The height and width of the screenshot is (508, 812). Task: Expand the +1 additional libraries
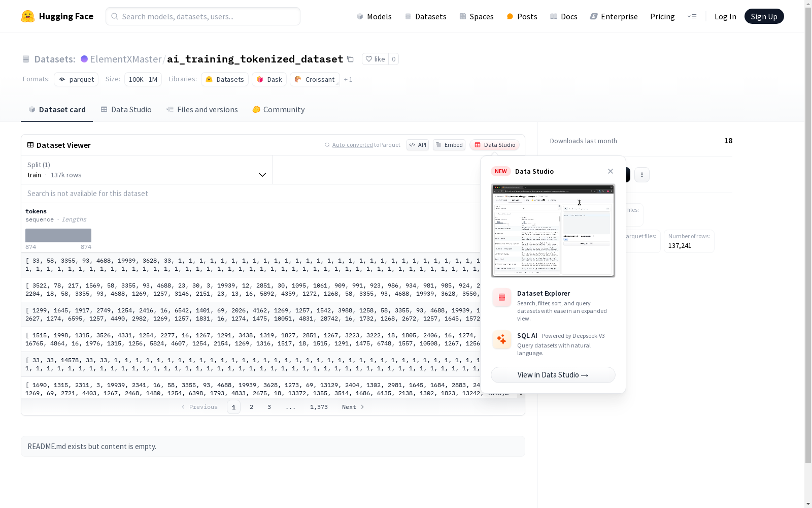pos(348,79)
